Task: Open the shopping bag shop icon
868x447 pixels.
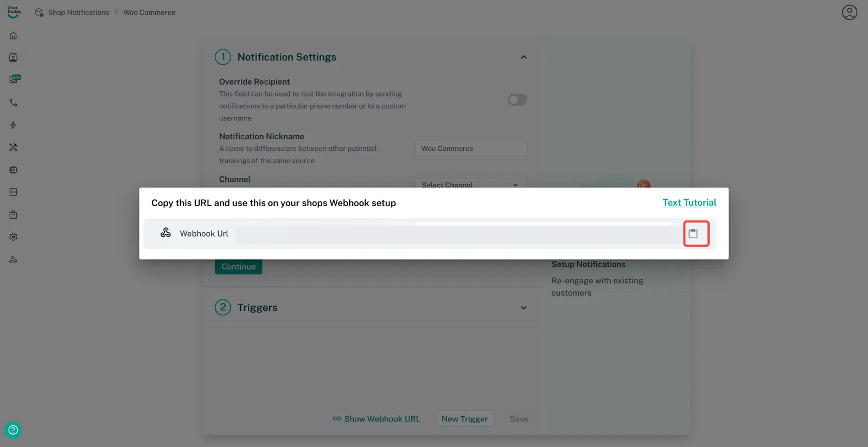Action: 14,215
